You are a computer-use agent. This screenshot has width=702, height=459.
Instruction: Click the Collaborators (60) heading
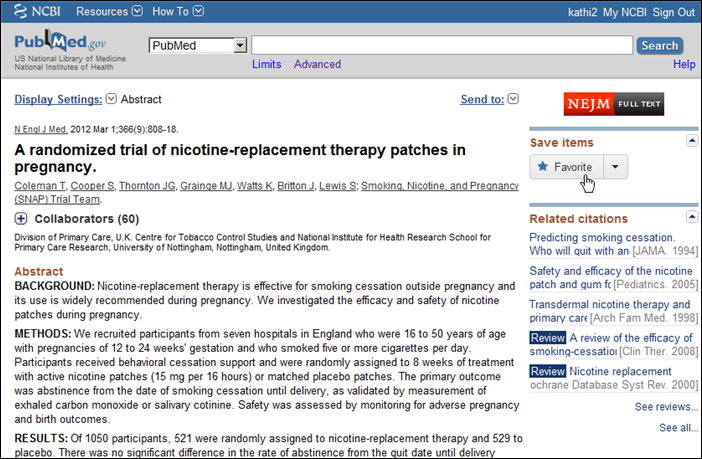[x=87, y=219]
